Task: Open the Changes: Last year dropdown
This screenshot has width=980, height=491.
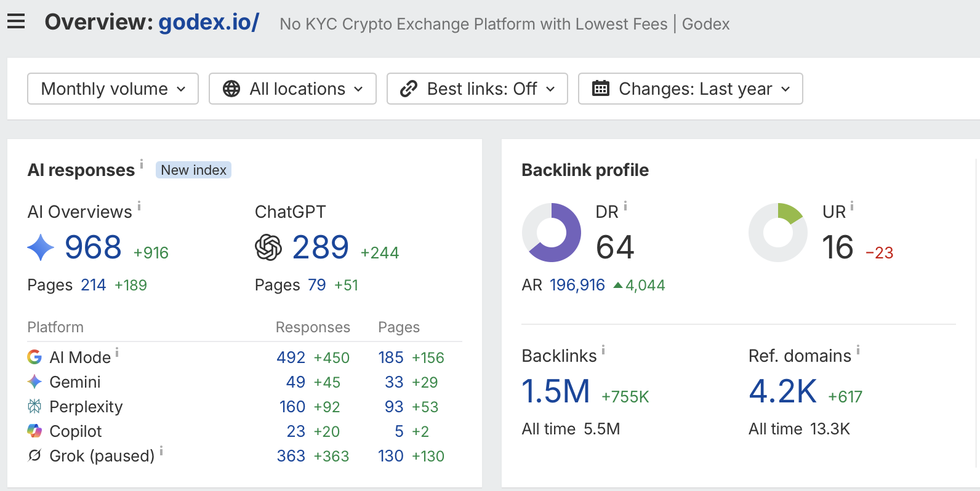Action: click(691, 89)
